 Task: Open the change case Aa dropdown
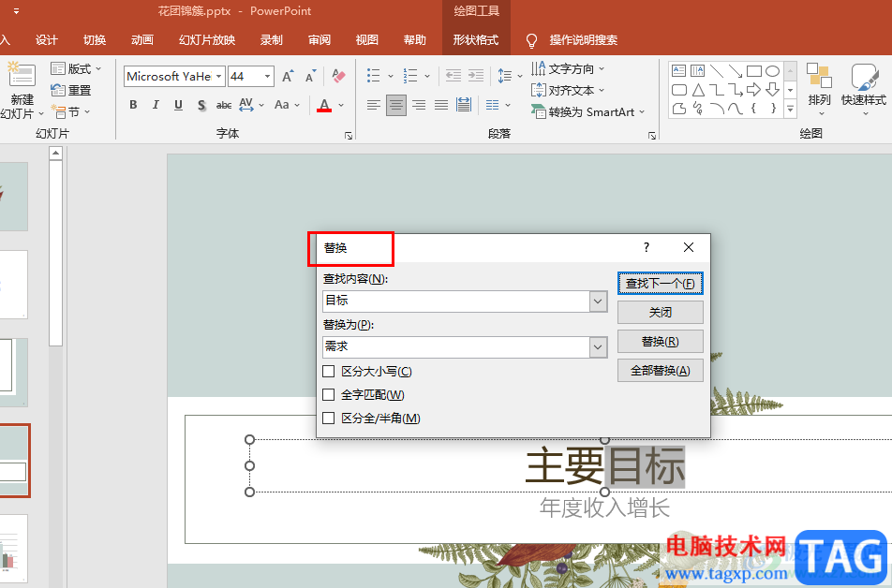(x=287, y=105)
